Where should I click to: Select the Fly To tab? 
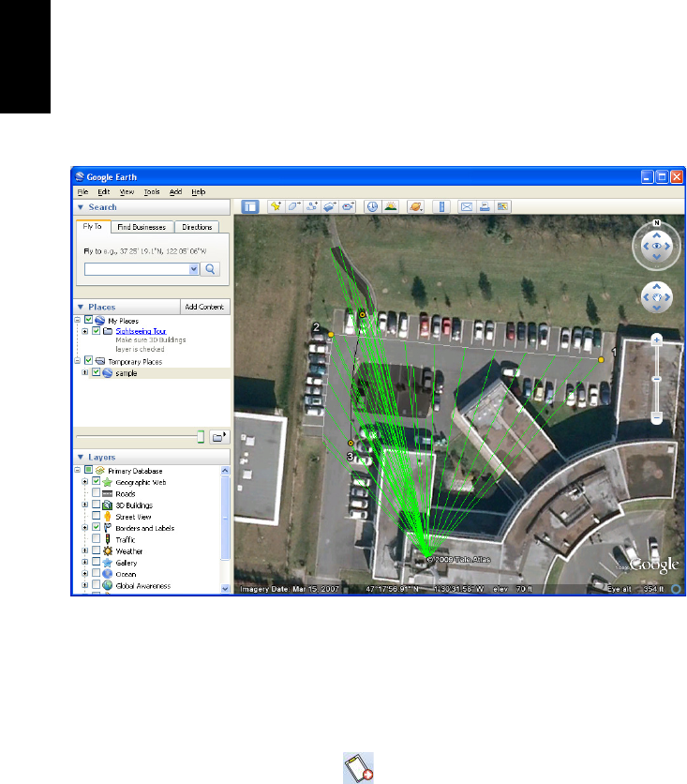93,227
